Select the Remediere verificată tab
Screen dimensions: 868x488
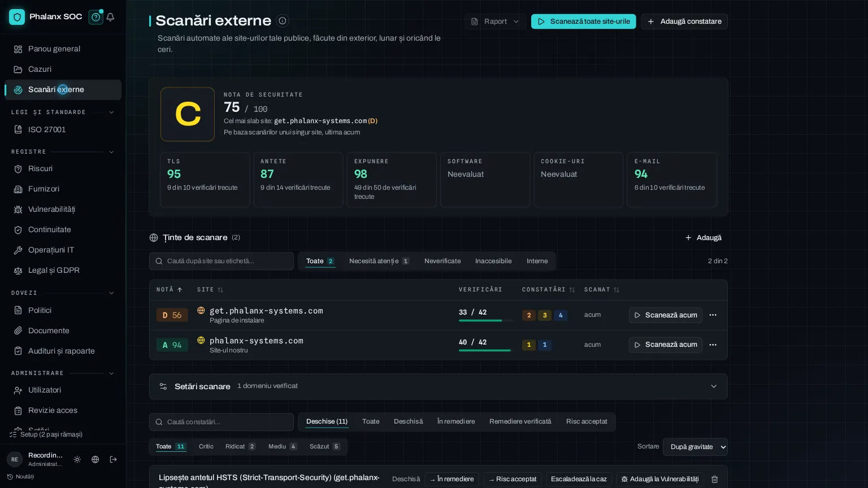520,421
